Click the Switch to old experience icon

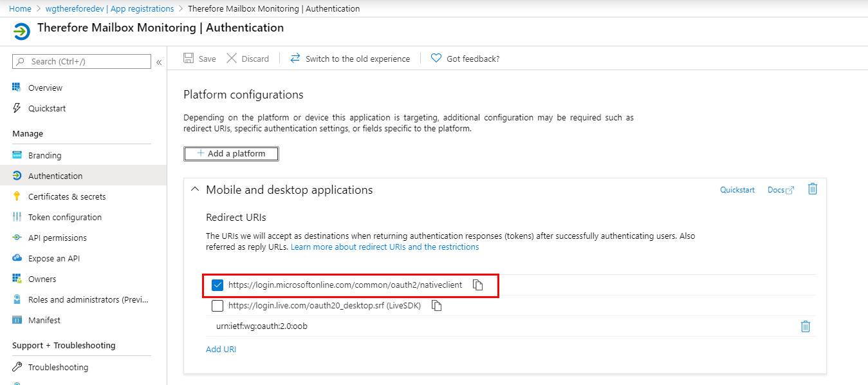pyautogui.click(x=295, y=59)
